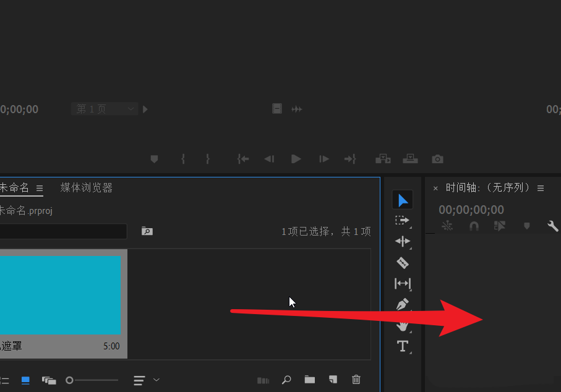
Task: Open the sort options chevron in project panel
Action: click(157, 380)
